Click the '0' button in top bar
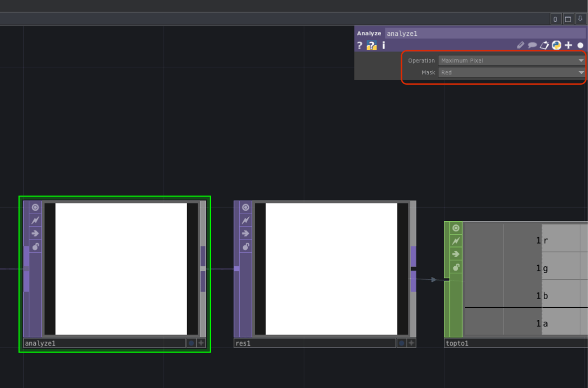Screen dimensions: 588x388 555,19
